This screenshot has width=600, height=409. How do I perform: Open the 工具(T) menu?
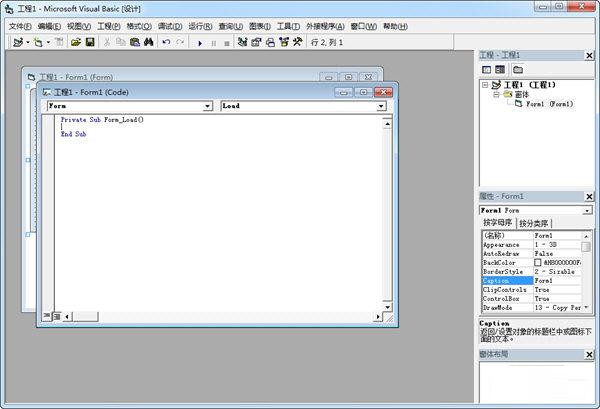pyautogui.click(x=288, y=26)
